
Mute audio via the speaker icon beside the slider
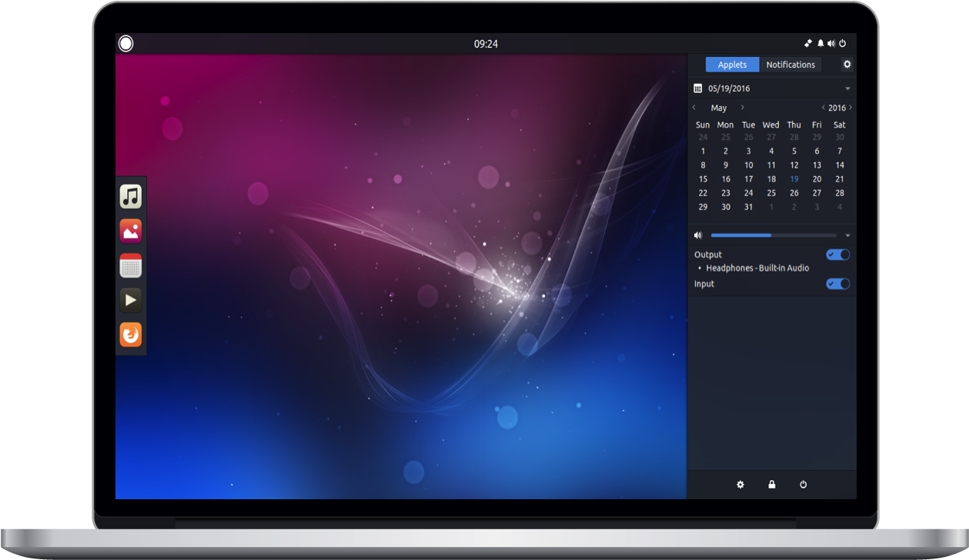pyautogui.click(x=698, y=235)
